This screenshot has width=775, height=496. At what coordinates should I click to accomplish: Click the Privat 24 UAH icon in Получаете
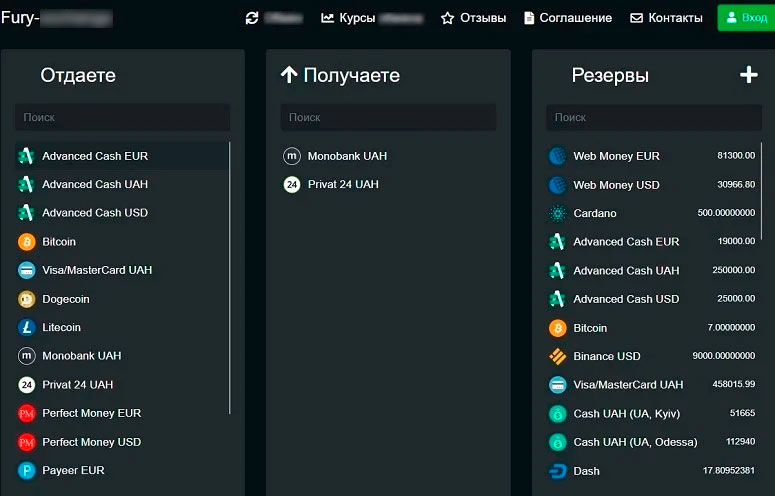pyautogui.click(x=292, y=184)
